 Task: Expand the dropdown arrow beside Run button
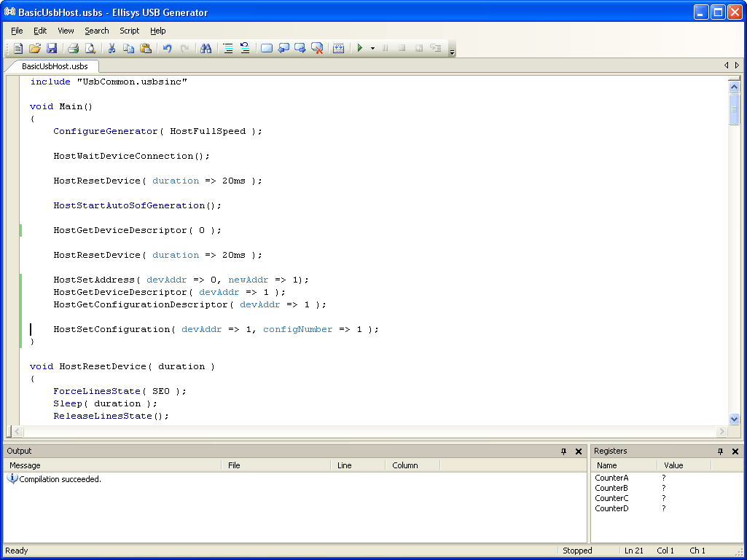372,48
